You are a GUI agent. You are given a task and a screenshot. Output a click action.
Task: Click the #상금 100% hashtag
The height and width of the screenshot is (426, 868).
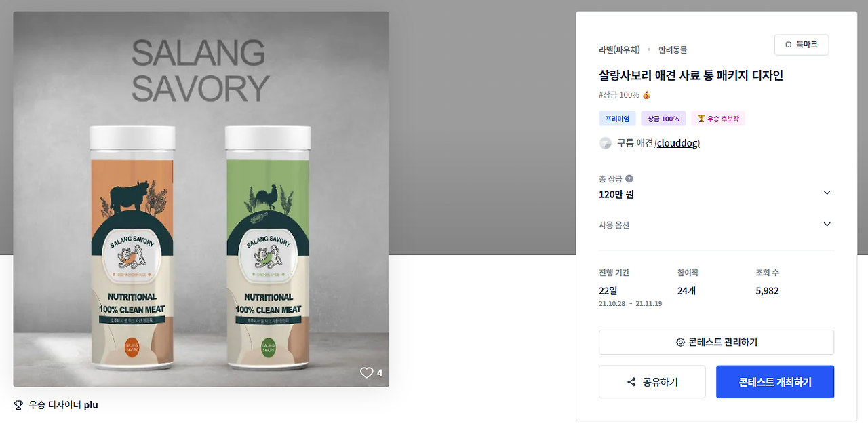click(x=619, y=95)
